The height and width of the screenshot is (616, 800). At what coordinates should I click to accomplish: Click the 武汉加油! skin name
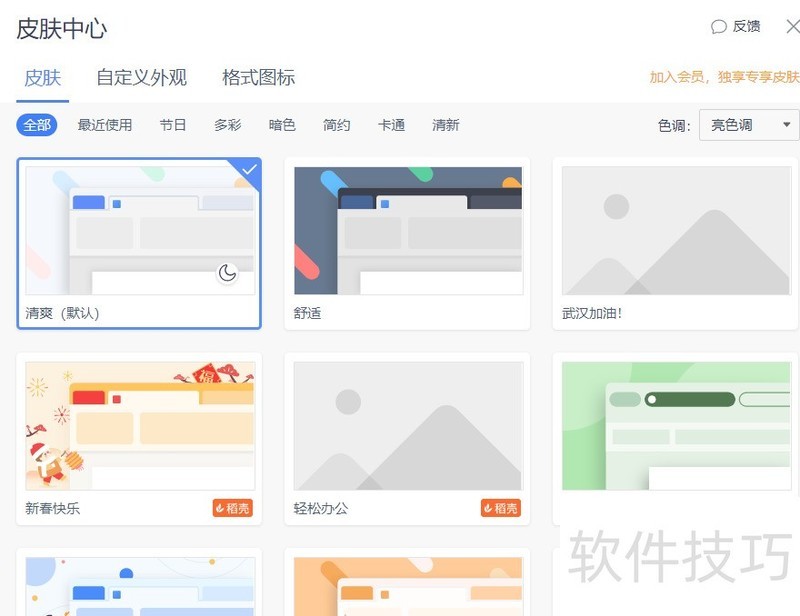(x=592, y=313)
